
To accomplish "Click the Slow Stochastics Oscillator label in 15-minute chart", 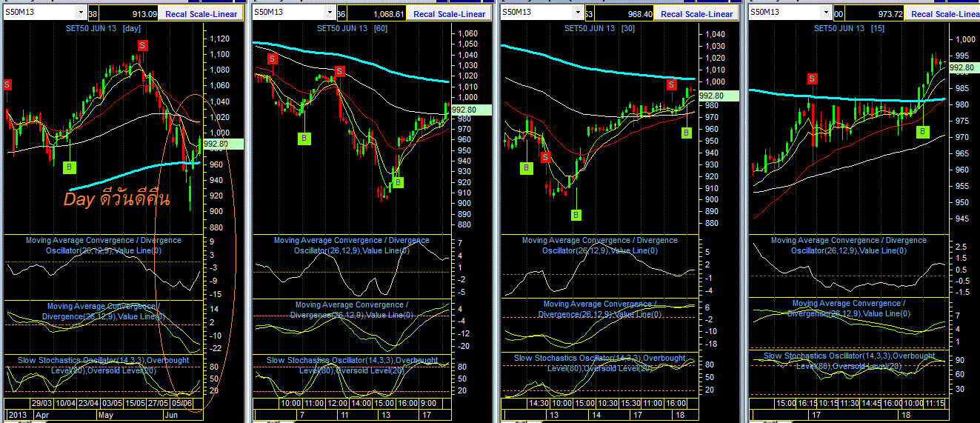I will coord(847,361).
